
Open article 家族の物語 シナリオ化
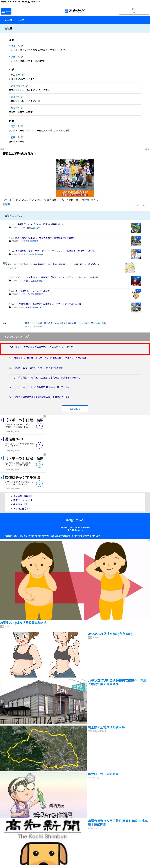point(56,251)
